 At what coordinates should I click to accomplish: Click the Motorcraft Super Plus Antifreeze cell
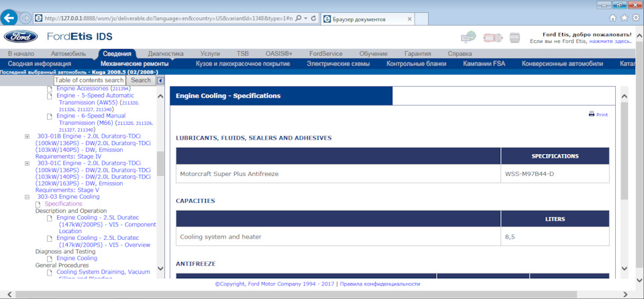[x=338, y=174]
